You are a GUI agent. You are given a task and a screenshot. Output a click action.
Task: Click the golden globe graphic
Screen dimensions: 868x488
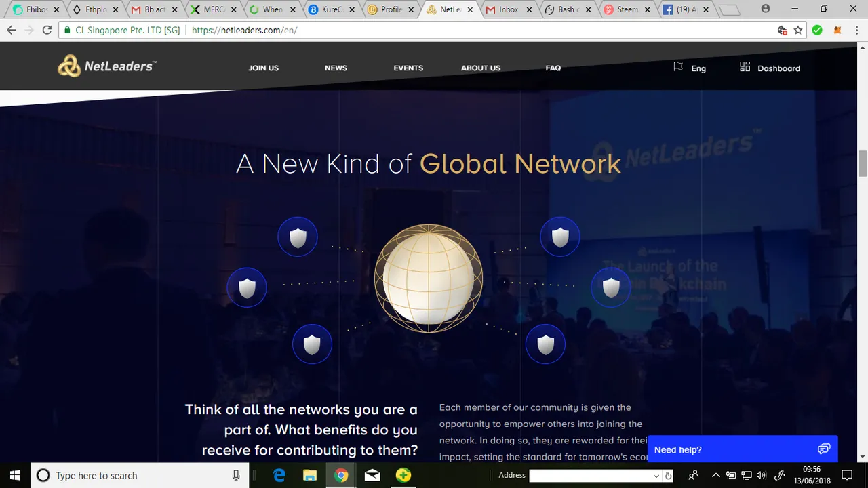429,279
